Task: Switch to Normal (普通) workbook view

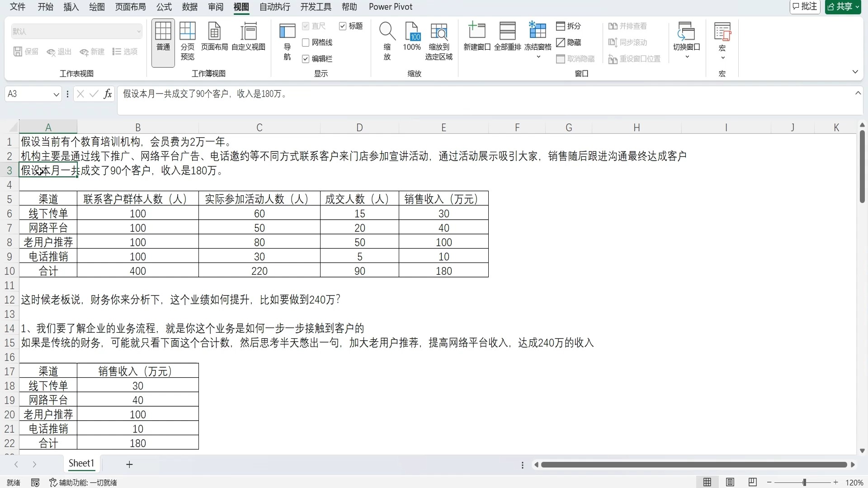Action: point(163,43)
